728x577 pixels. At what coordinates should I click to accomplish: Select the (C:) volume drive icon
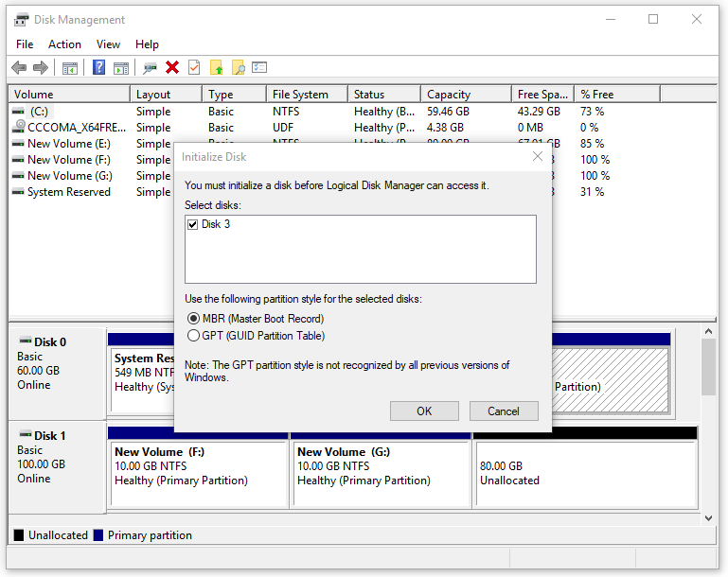(x=18, y=112)
